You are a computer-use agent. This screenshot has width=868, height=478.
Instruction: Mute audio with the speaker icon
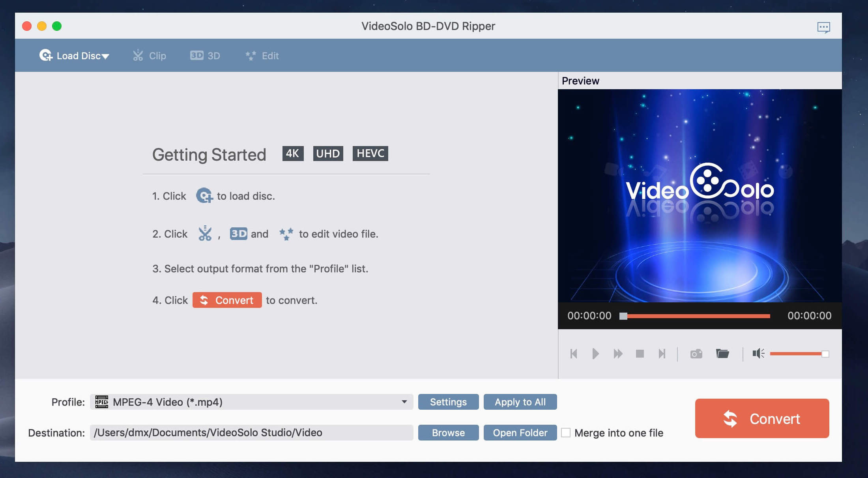(x=758, y=353)
